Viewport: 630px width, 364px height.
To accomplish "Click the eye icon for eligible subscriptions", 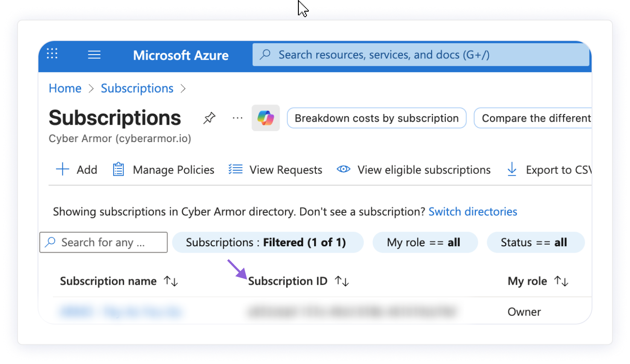I will coord(343,169).
